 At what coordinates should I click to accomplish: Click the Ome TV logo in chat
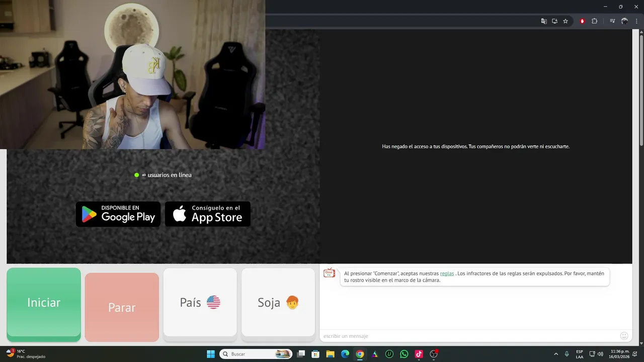[330, 273]
